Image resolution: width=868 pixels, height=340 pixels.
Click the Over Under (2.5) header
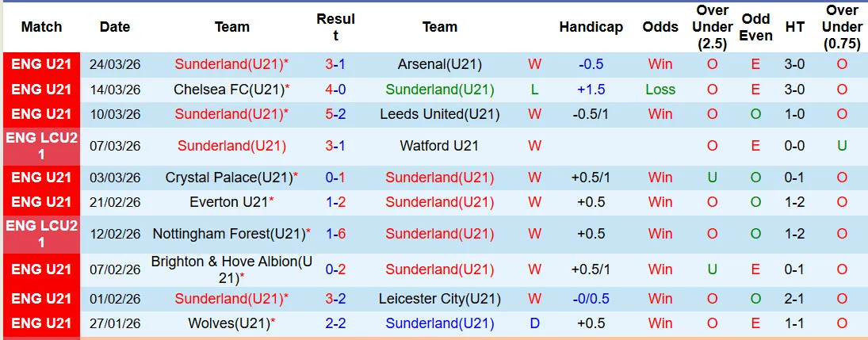click(712, 27)
